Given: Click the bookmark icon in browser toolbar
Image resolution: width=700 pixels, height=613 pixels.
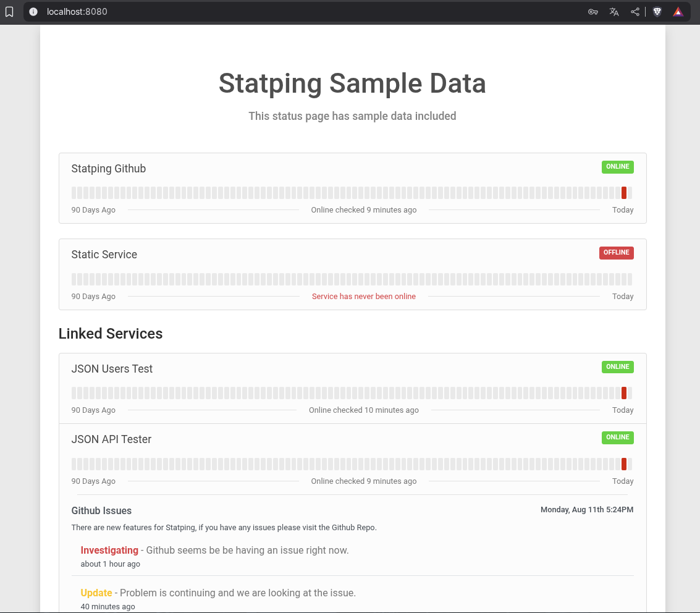Looking at the screenshot, I should (x=9, y=12).
